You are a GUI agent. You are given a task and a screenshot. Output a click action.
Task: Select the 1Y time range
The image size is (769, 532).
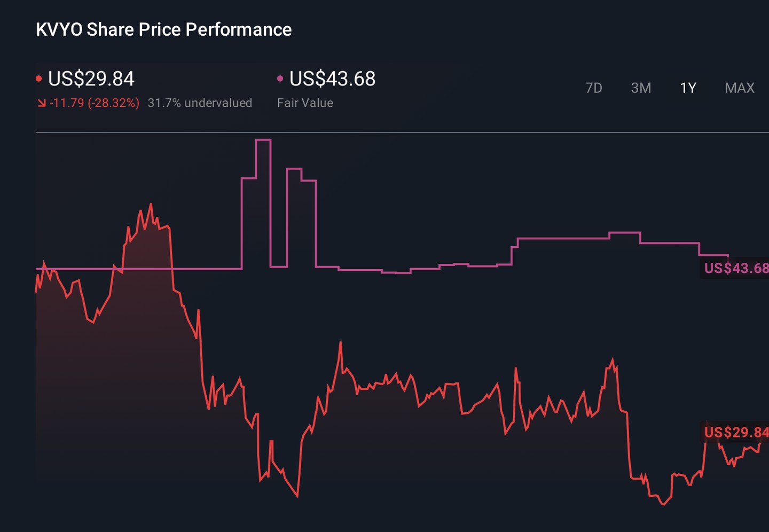[688, 88]
